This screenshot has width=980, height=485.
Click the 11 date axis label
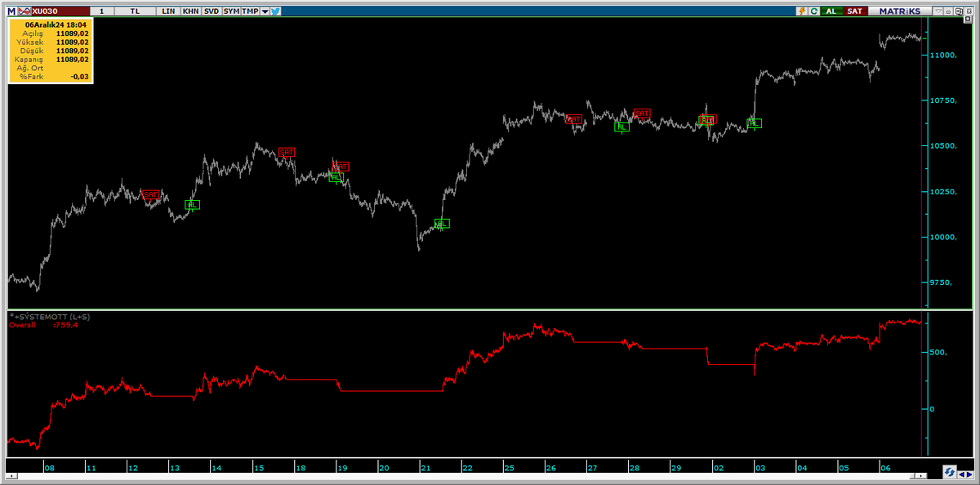click(91, 468)
